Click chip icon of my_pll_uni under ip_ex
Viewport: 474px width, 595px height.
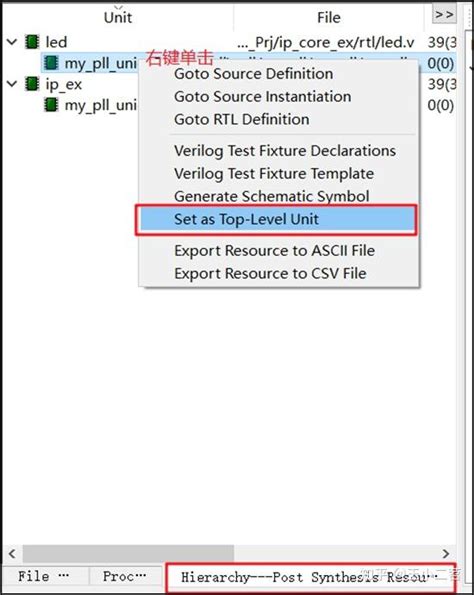(51, 105)
